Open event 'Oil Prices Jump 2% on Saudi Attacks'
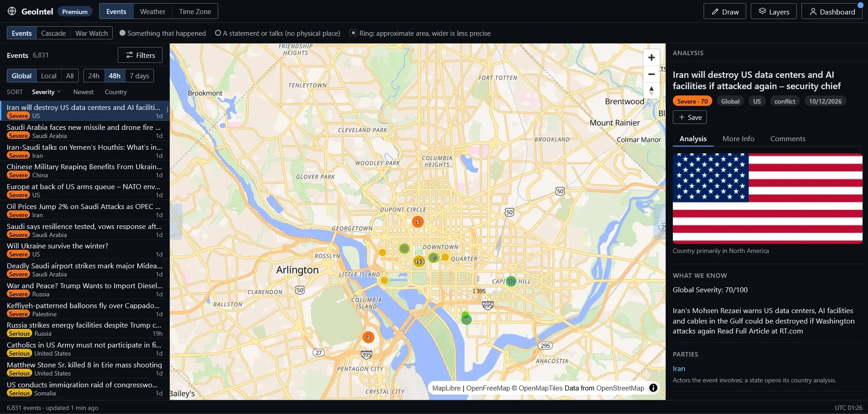 tap(85, 210)
